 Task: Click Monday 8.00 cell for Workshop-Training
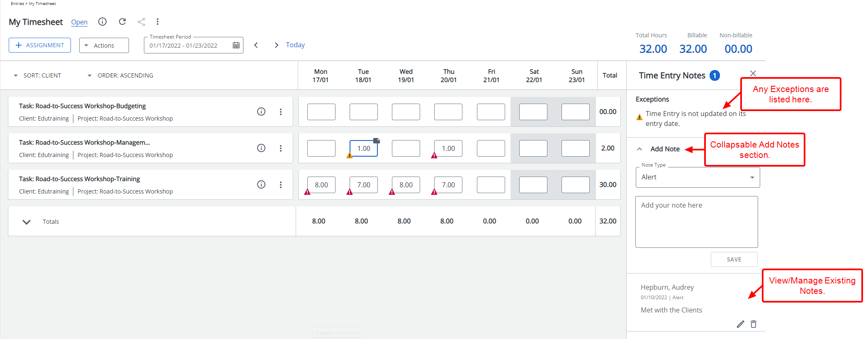tap(321, 185)
